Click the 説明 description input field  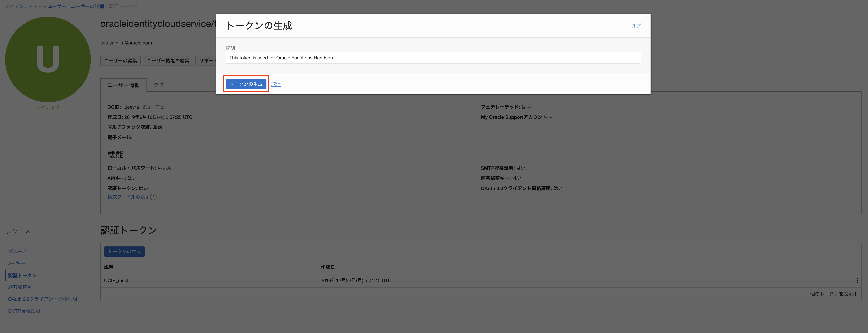click(433, 58)
